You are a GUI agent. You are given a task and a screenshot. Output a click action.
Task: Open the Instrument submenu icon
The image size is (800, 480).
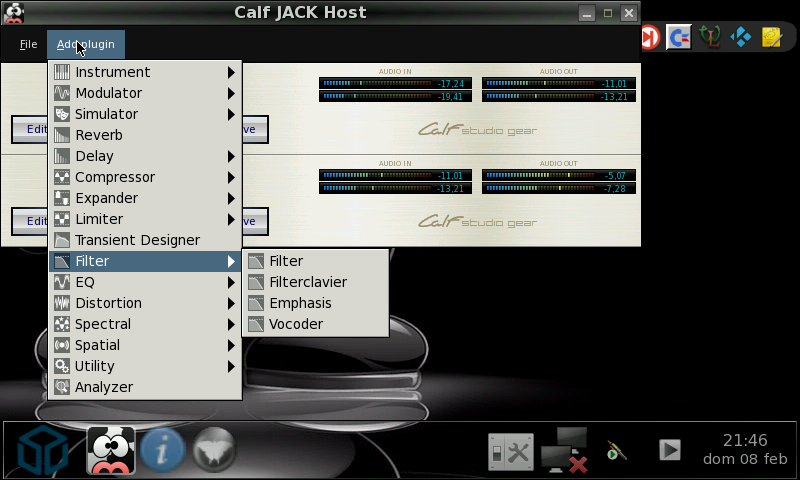pyautogui.click(x=62, y=72)
